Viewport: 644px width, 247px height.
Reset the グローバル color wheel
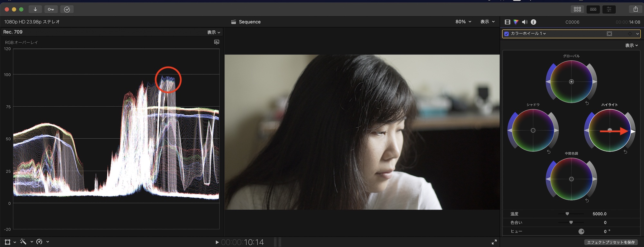587,103
